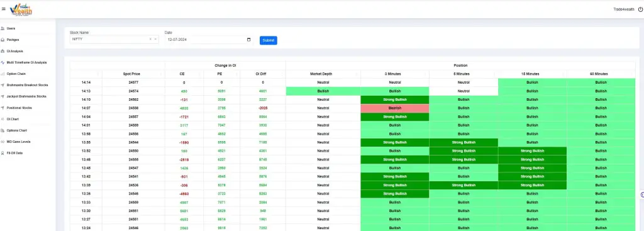Click the power logout icon
The image size is (644, 231).
tap(640, 9)
